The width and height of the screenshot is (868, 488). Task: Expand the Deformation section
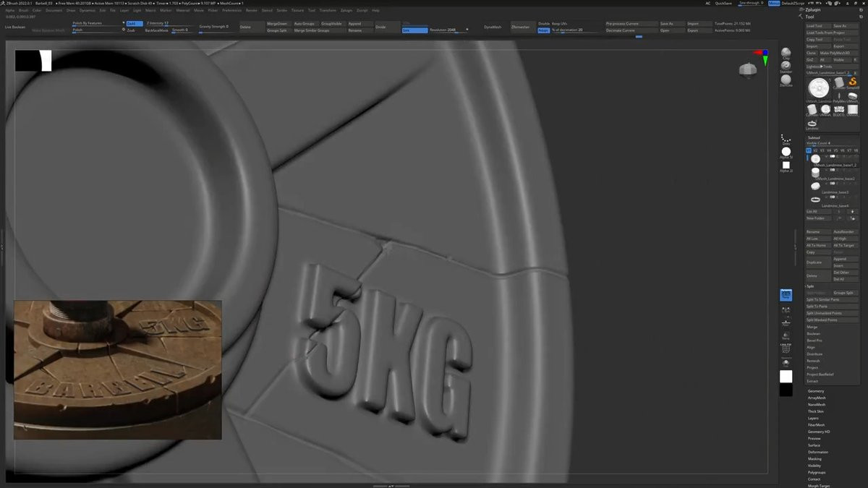[818, 452]
